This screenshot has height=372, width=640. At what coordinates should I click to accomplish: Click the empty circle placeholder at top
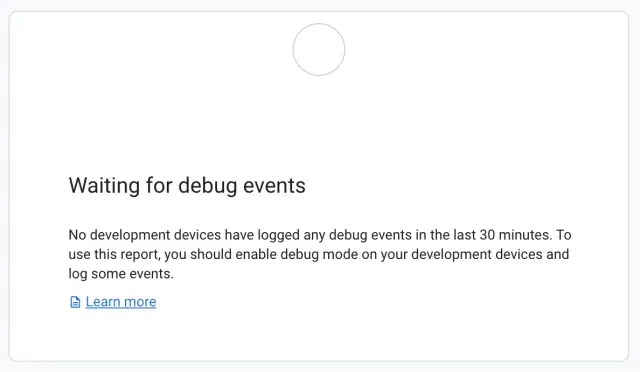point(319,49)
